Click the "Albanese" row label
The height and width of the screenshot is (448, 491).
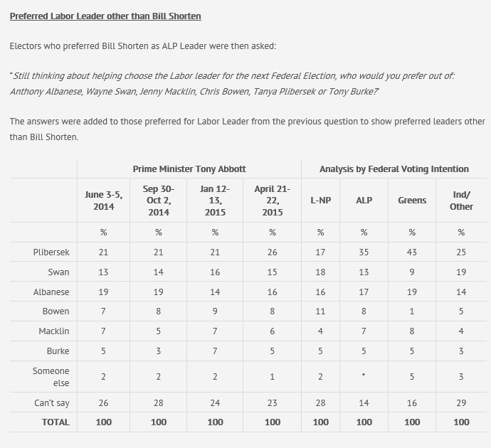coord(51,292)
